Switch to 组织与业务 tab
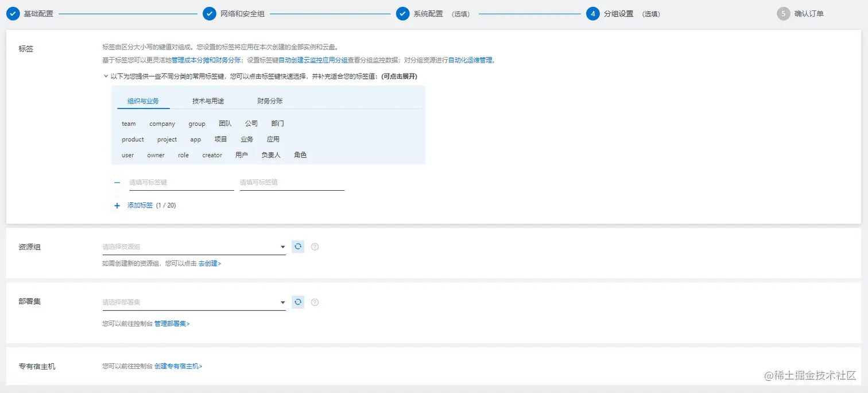868x393 pixels. click(x=144, y=101)
